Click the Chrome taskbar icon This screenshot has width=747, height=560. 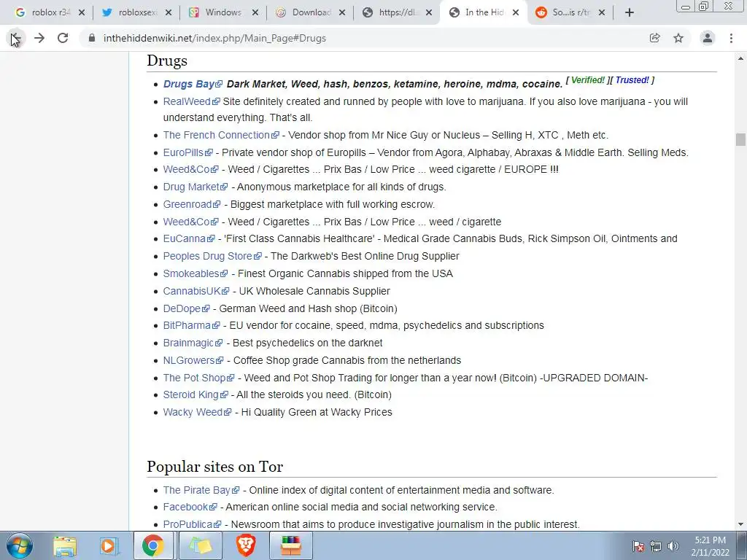point(153,545)
